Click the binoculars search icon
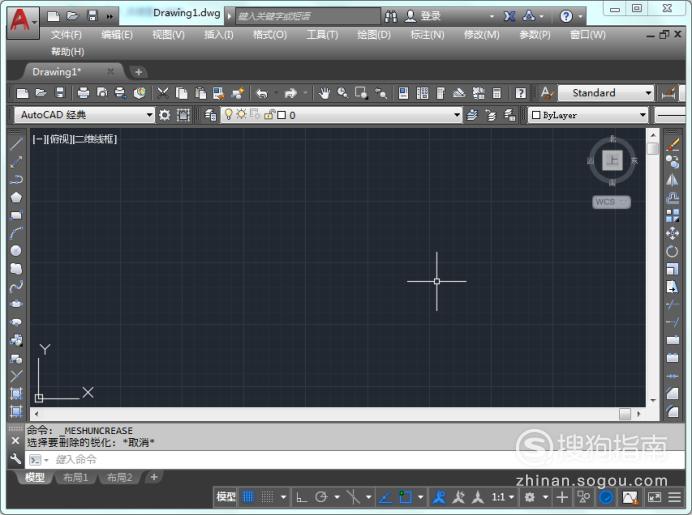 pyautogui.click(x=391, y=17)
